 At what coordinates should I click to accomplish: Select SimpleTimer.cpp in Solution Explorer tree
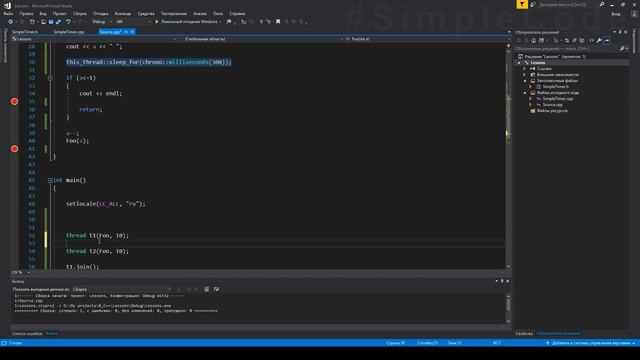[558, 98]
